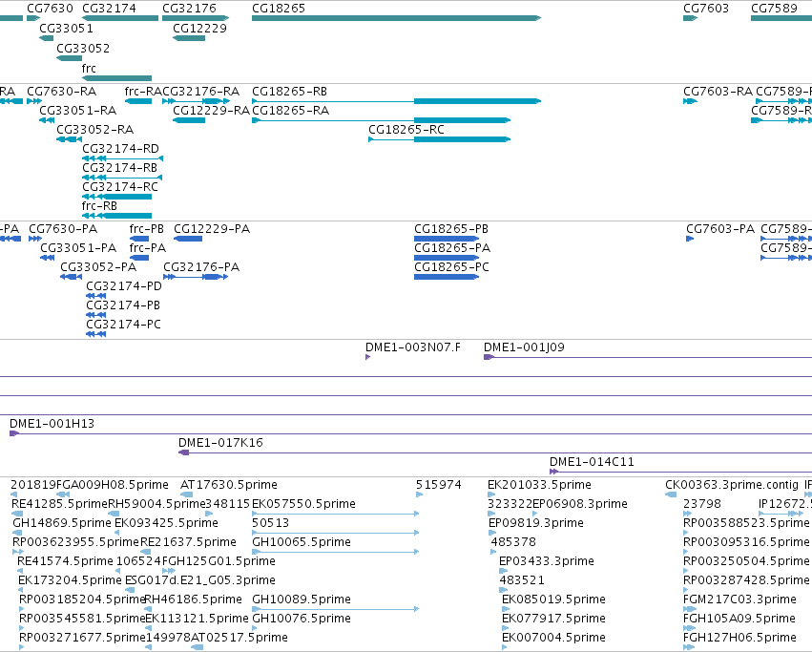Click the CG18265 gene label
This screenshot has width=812, height=652.
tap(279, 9)
